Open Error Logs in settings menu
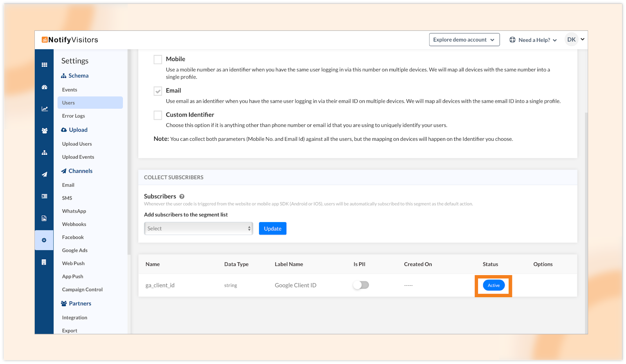 pos(74,116)
